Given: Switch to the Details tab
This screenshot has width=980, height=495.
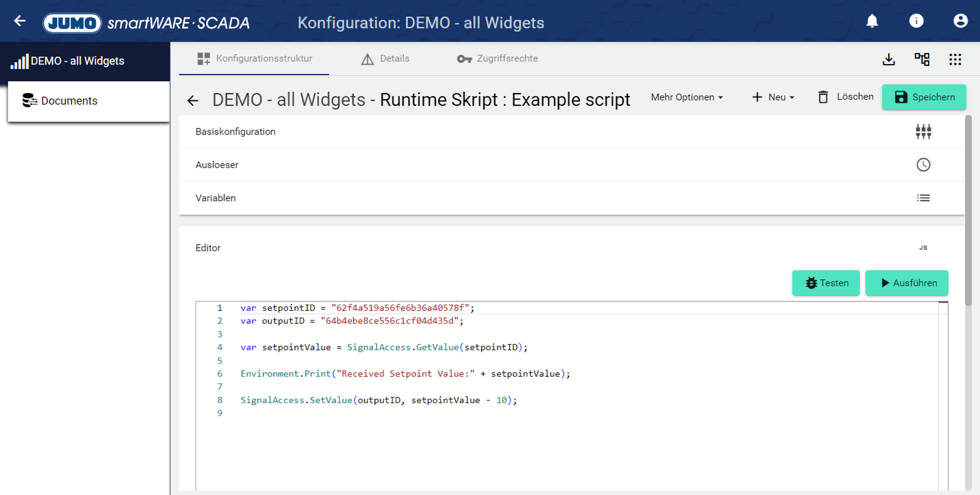Looking at the screenshot, I should 385,59.
